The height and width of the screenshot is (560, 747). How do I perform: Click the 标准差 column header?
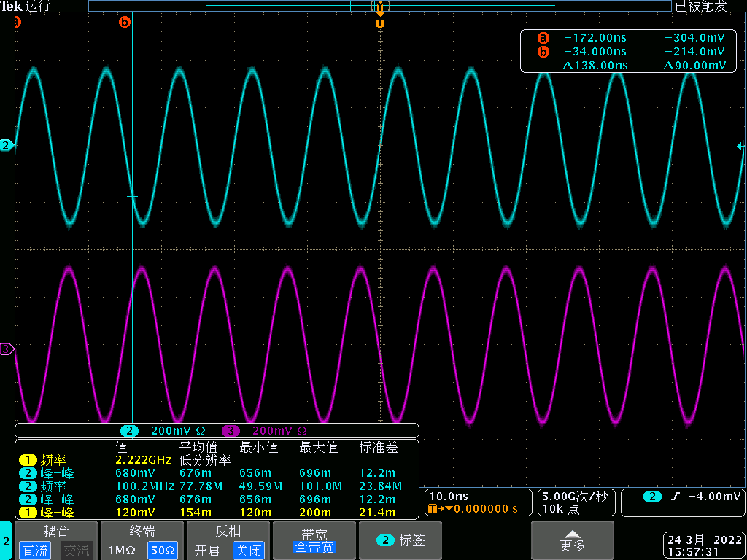(379, 447)
